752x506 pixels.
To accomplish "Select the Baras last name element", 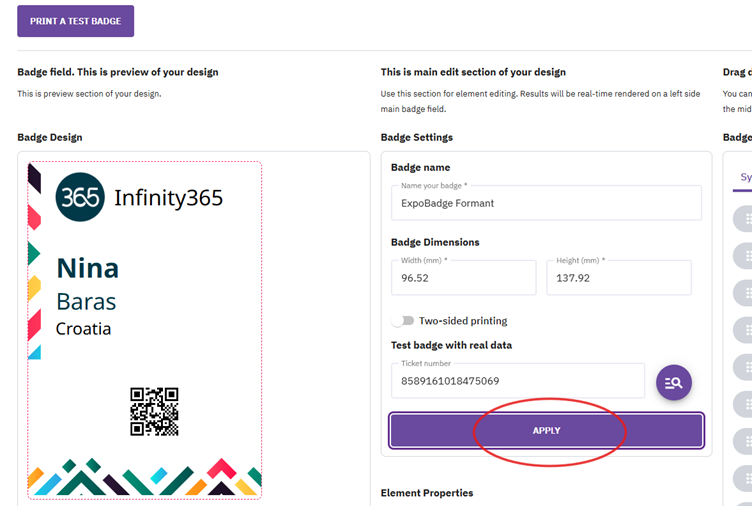I will click(86, 301).
